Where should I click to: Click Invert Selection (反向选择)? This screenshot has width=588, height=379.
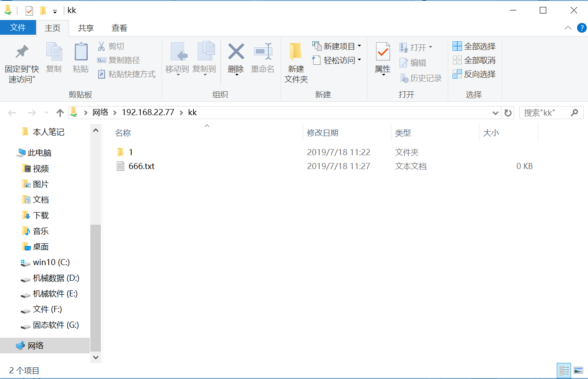point(474,74)
